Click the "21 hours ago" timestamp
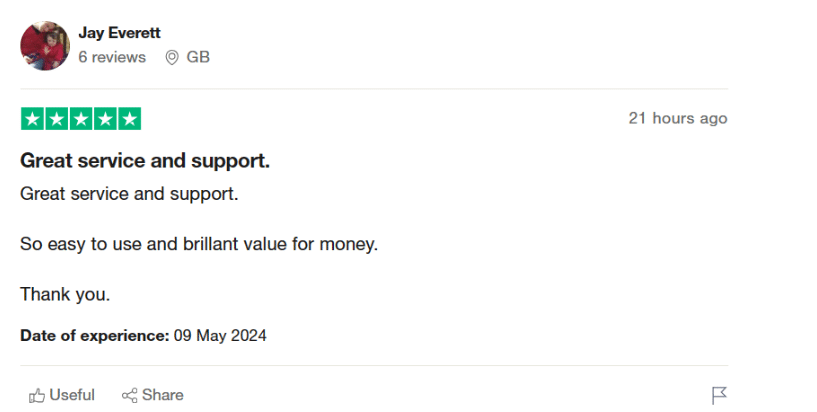Screen dimensions: 817x412 click(x=677, y=118)
